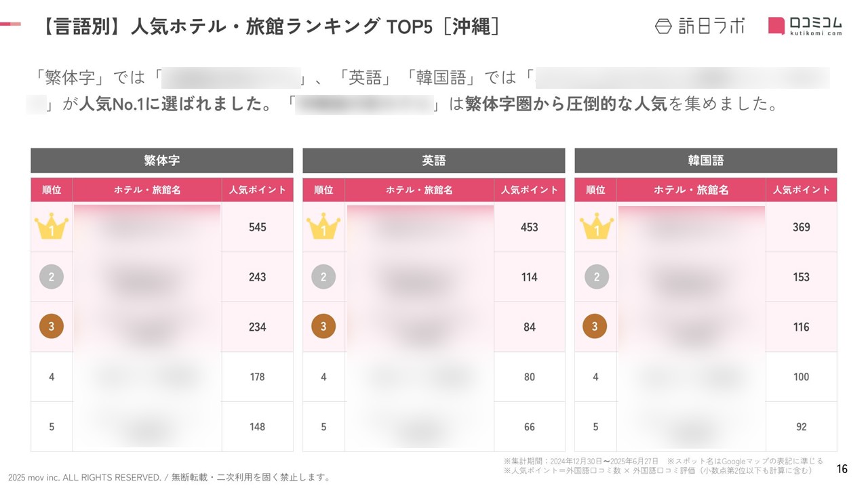Click silver rank 2 badge in 繁体字 table

point(52,277)
